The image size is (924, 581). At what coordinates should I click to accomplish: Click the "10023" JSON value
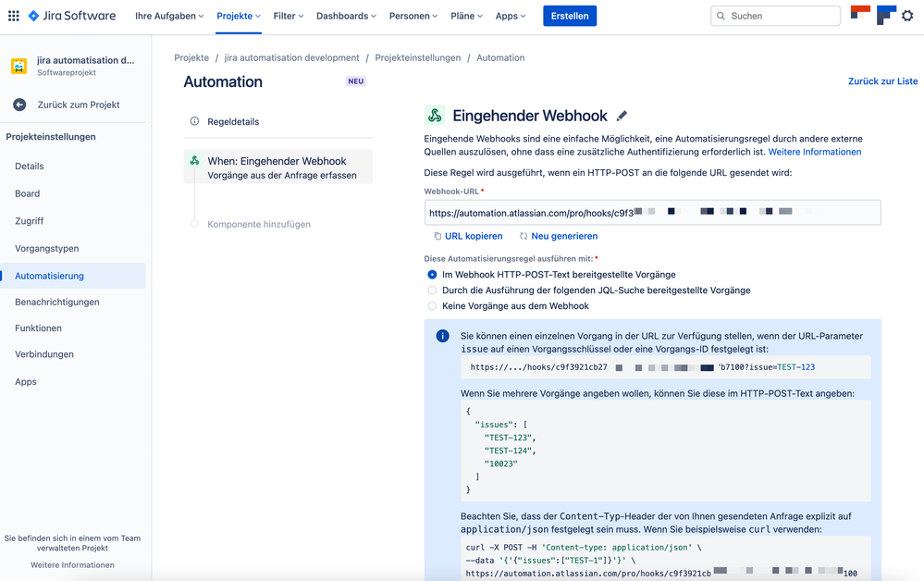tap(501, 464)
